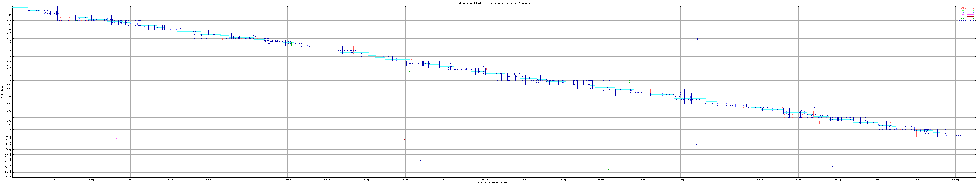Viewport: 980px width, 184px height.
Task: Click the 10Mbp x-axis tick label
Action: tap(52, 179)
